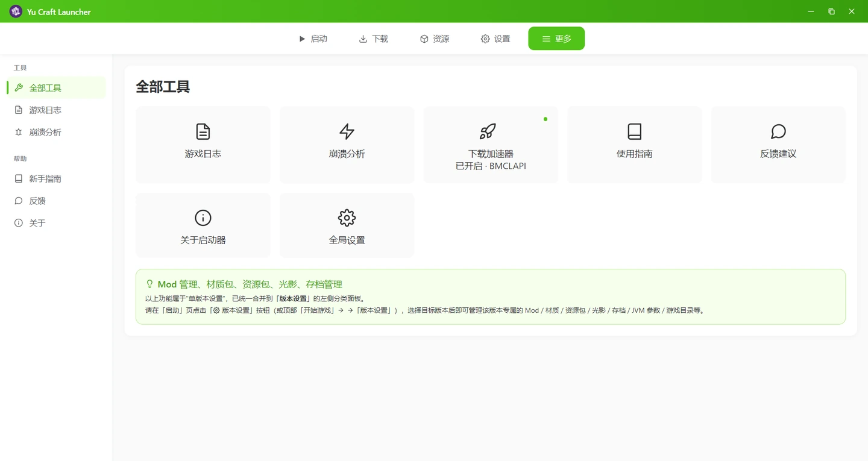Open 新手指南 via its sidebar book icon
Screen dimensions: 868x461
tap(19, 179)
